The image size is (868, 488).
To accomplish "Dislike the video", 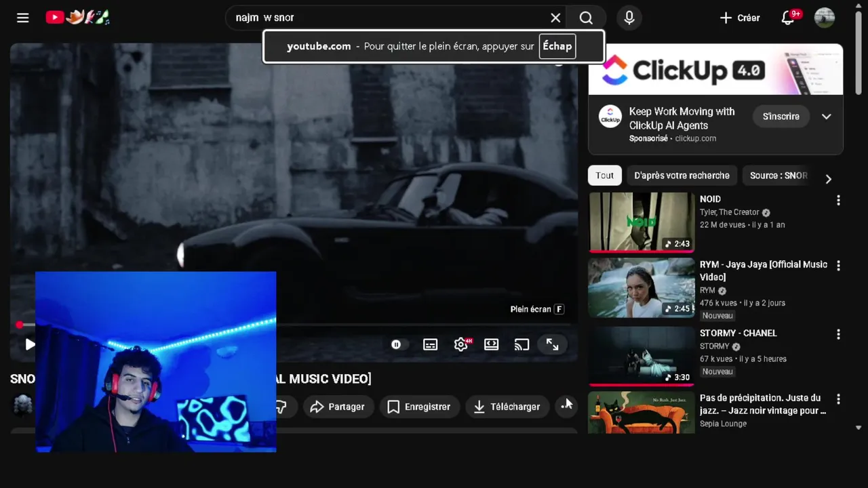I will coord(281,407).
